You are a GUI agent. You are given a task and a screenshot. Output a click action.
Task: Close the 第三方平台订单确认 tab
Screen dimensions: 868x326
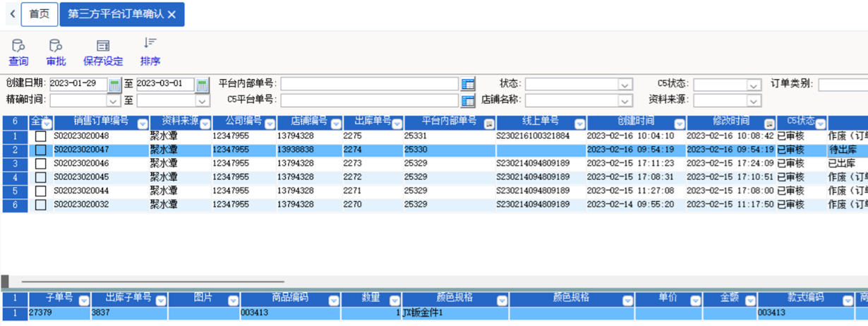[x=171, y=15]
